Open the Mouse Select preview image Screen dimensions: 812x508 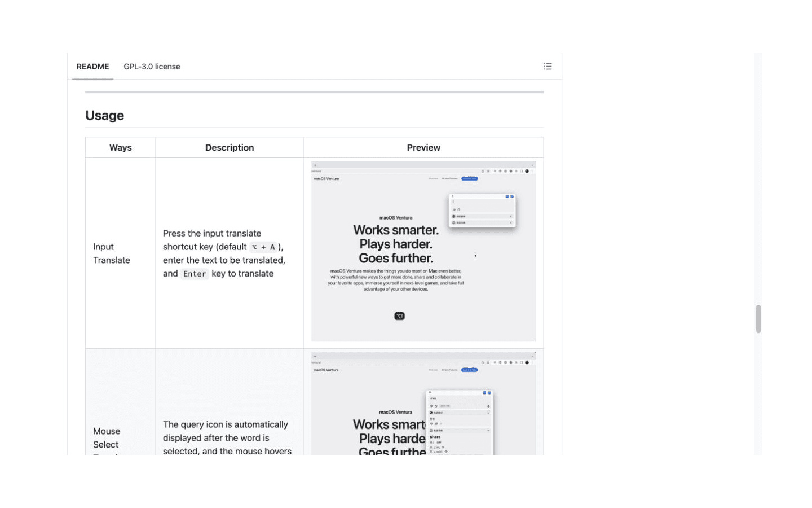[423, 404]
